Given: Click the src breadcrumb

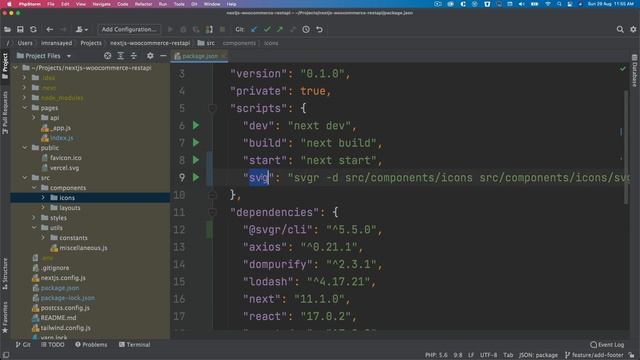Looking at the screenshot, I should coord(207,43).
